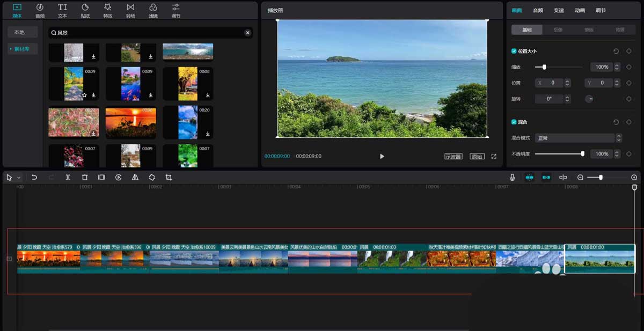Toggle the main track magnet snap button
Viewport: 644px width, 331px height.
(x=529, y=177)
